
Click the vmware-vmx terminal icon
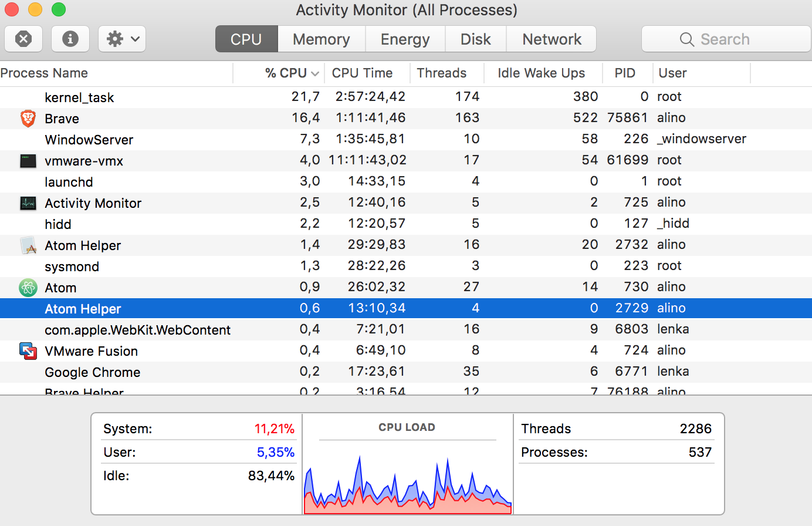[28, 161]
